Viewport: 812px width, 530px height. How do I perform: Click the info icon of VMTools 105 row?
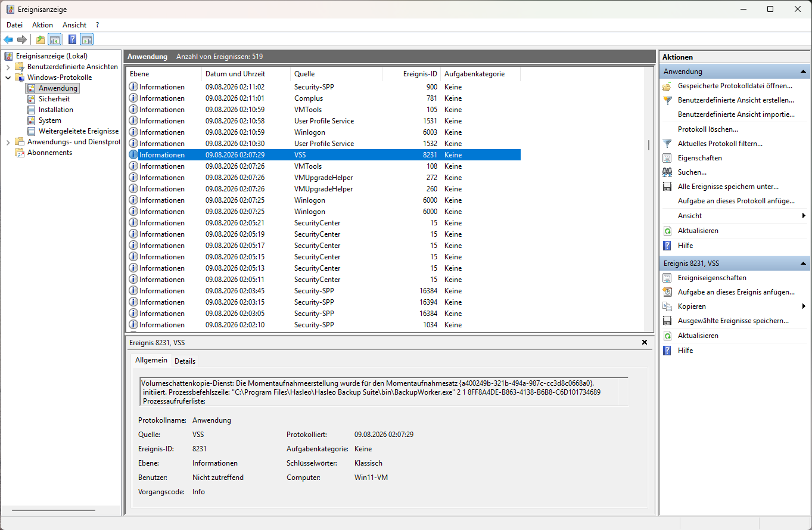point(133,110)
